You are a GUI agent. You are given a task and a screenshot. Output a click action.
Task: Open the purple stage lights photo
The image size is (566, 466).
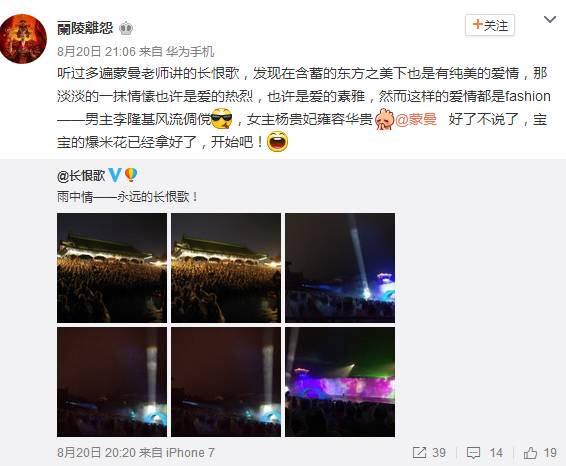tap(340, 382)
